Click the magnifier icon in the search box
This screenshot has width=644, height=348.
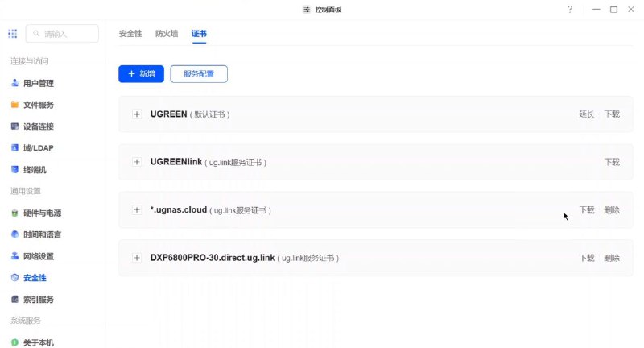tap(36, 34)
